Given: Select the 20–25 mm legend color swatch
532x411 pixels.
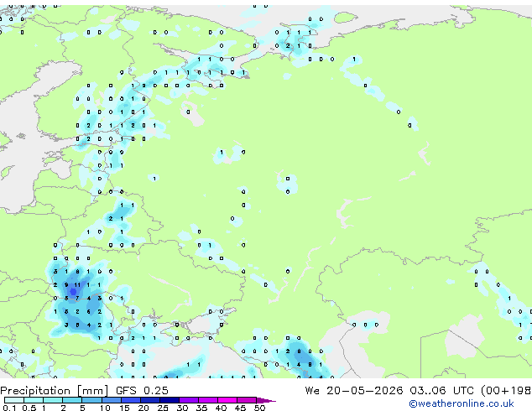Looking at the screenshot, I should click(150, 400).
